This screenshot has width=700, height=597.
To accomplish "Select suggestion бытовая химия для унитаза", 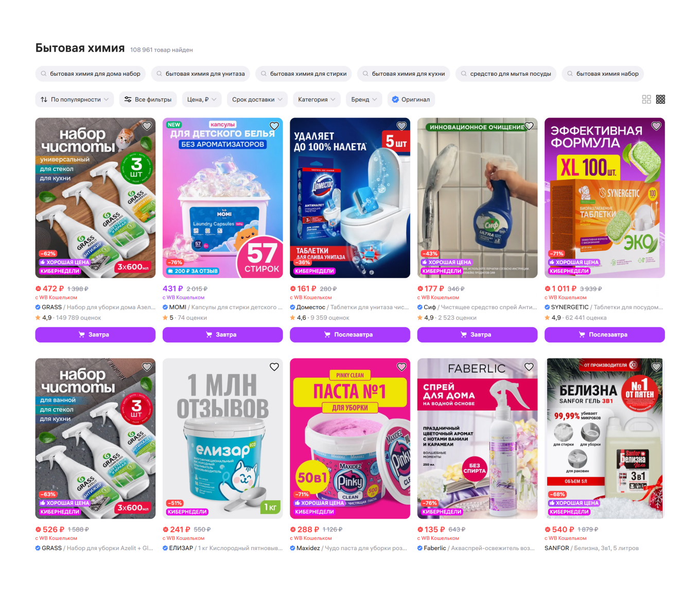I will tap(201, 74).
